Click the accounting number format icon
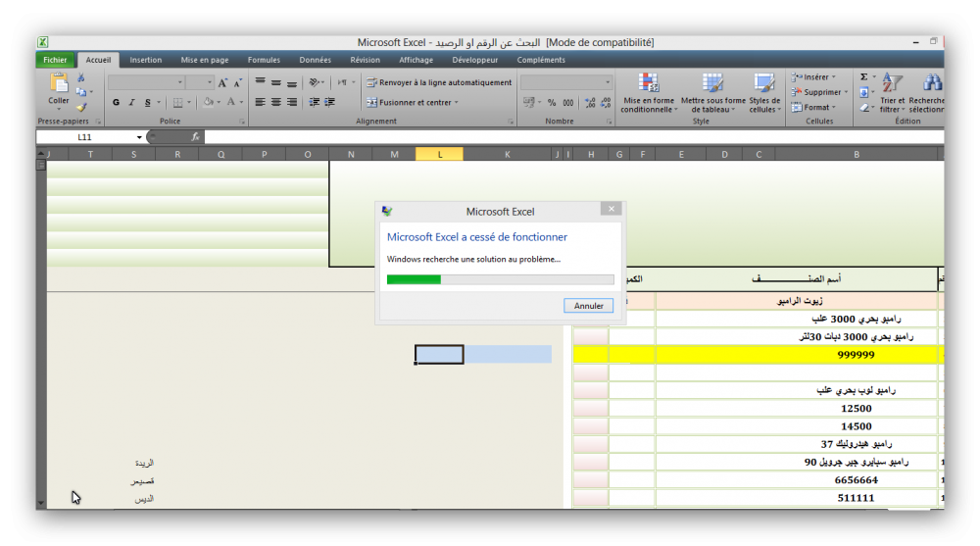The height and width of the screenshot is (546, 980). pos(529,102)
